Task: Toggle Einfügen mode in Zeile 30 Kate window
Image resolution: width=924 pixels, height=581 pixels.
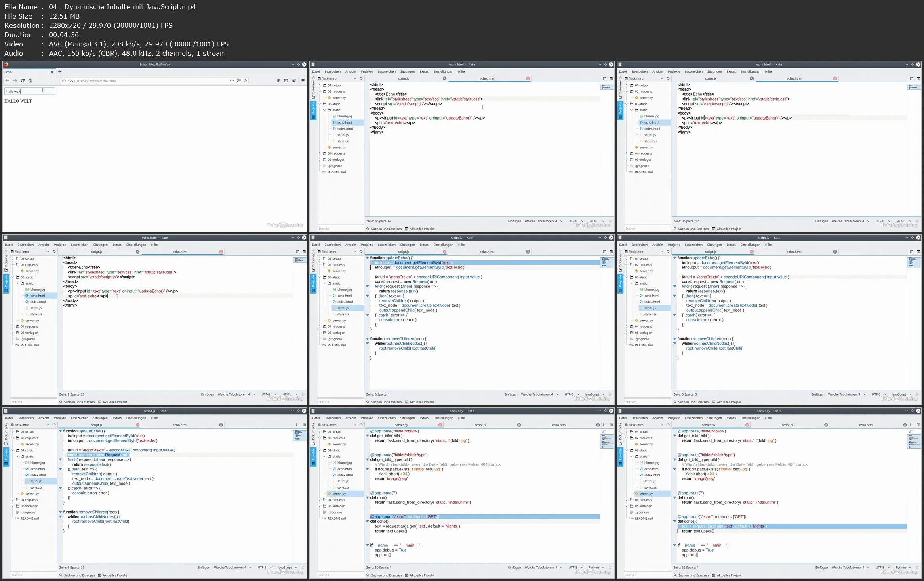Action: [x=514, y=568]
